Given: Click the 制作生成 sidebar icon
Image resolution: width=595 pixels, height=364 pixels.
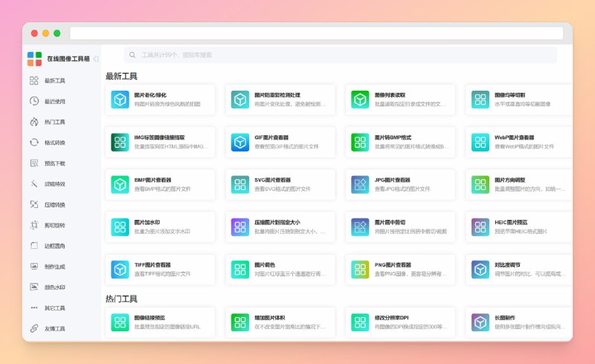Looking at the screenshot, I should tap(34, 266).
